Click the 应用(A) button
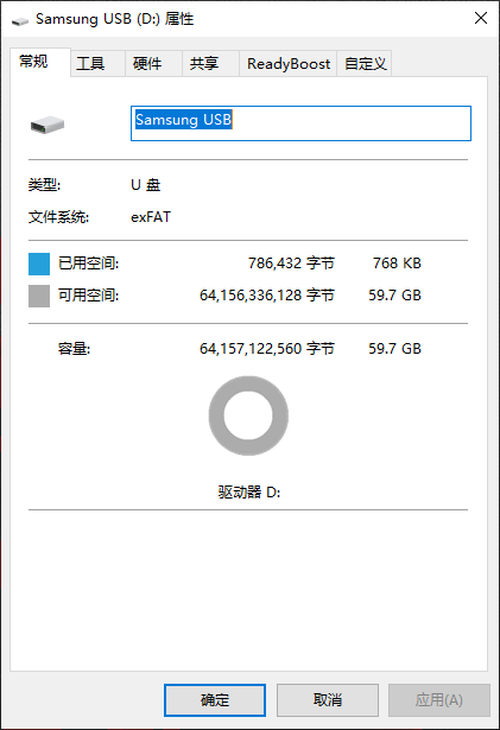The height and width of the screenshot is (730, 500). pyautogui.click(x=439, y=700)
